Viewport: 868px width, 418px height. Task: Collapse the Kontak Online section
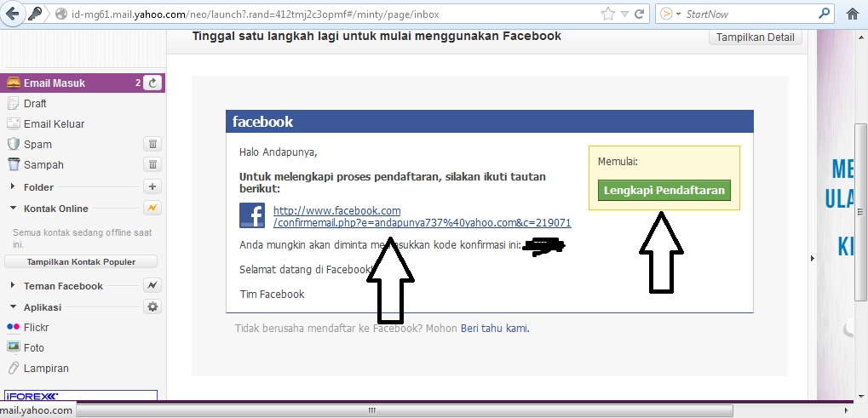pos(13,209)
